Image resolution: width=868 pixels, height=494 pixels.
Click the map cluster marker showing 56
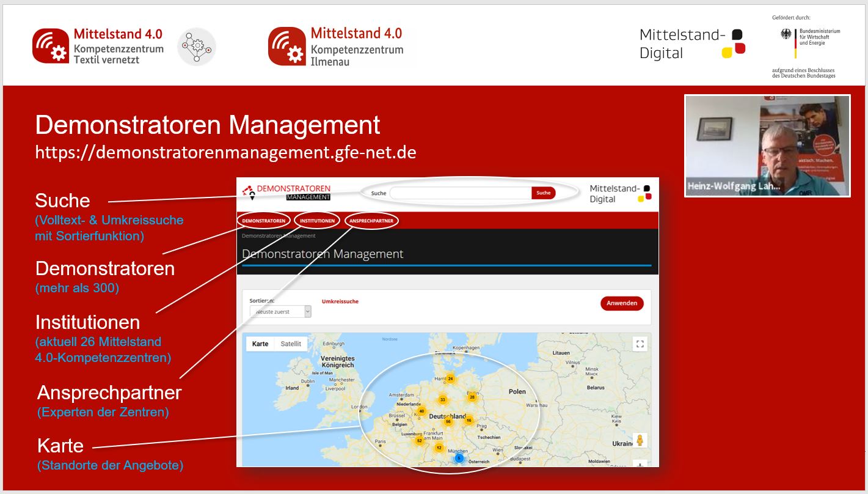point(448,422)
